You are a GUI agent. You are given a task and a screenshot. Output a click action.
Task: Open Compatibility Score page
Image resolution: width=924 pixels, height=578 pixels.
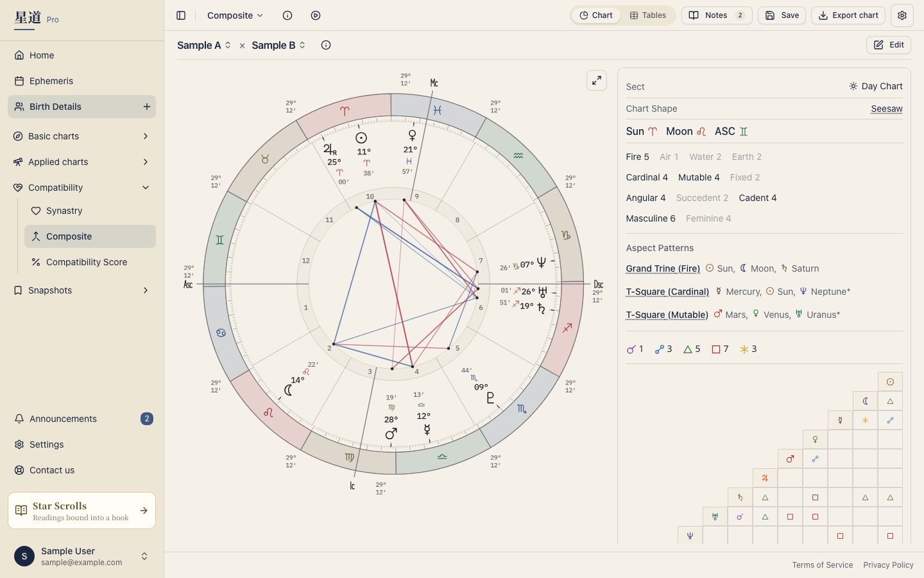point(90,262)
